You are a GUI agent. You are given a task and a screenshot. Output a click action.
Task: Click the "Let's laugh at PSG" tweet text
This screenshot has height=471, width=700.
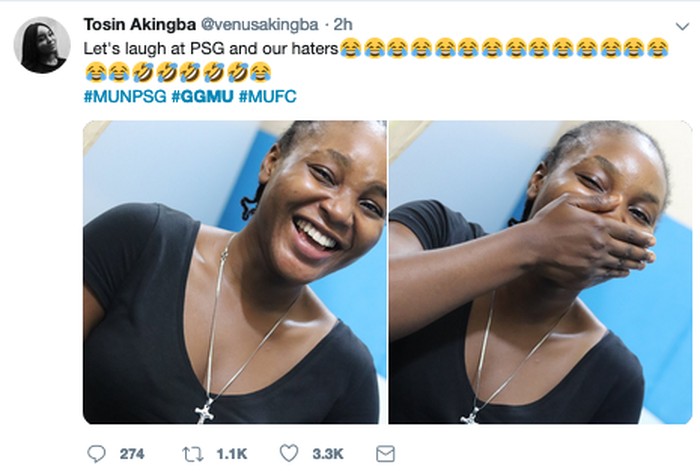[210, 47]
